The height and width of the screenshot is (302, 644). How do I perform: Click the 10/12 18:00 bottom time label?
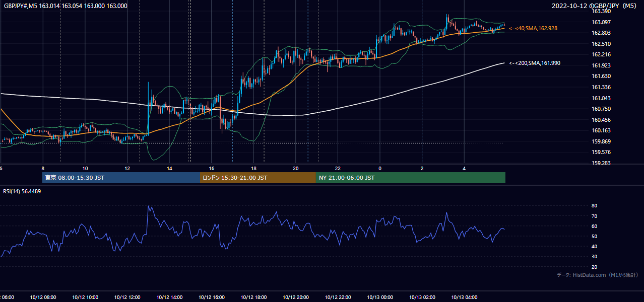[x=253, y=297]
